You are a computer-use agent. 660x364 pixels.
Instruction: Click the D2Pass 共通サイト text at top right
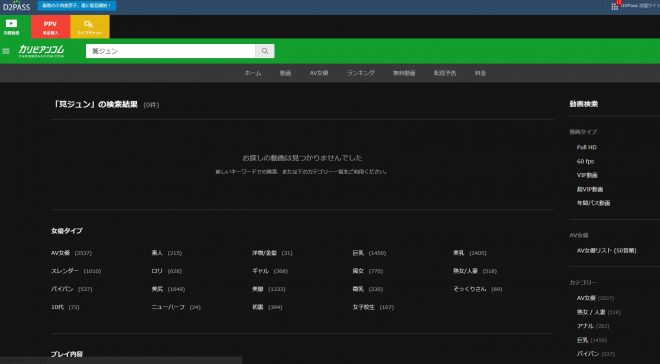[x=640, y=6]
